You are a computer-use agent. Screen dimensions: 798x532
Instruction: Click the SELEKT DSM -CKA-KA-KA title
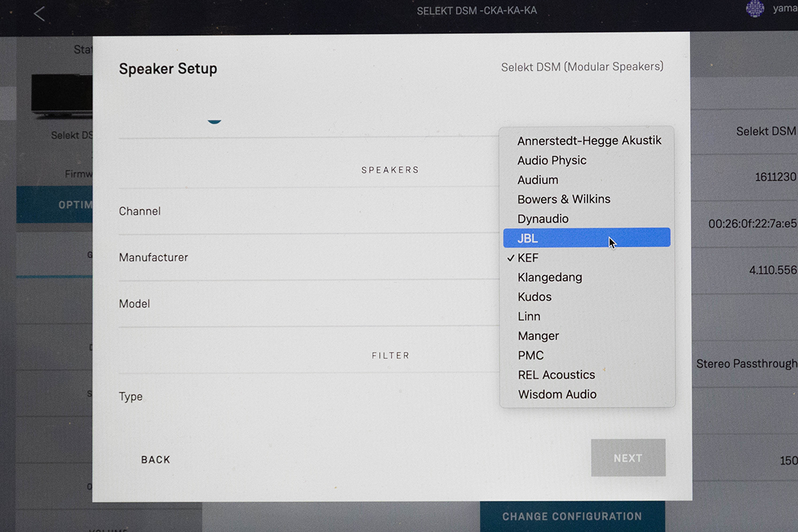pyautogui.click(x=477, y=11)
